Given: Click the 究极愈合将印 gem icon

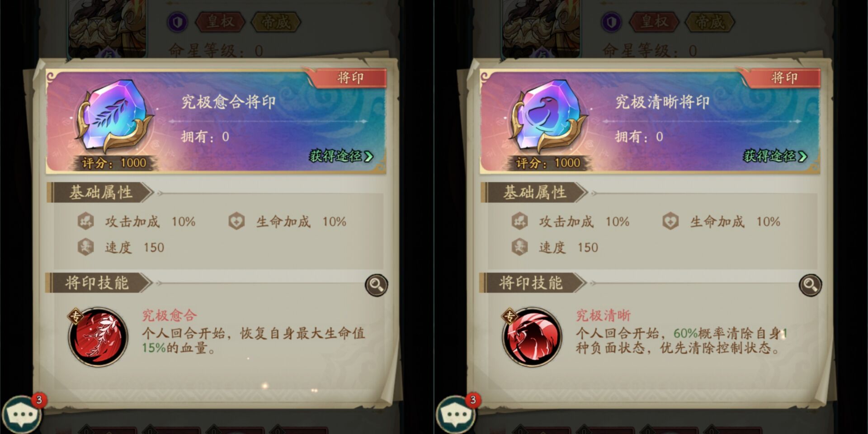Looking at the screenshot, I should (x=114, y=117).
